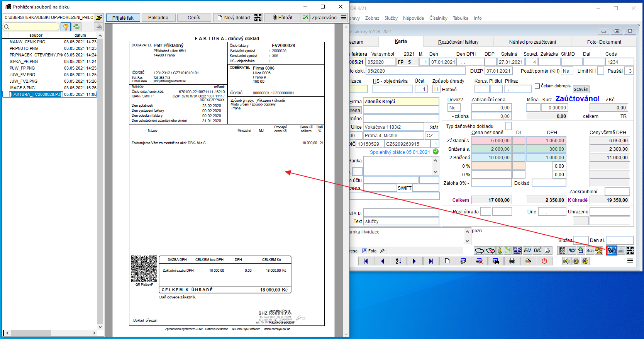Click the down arrow in the Banka list box
Screen dimensions: 644x339
click(436, 172)
